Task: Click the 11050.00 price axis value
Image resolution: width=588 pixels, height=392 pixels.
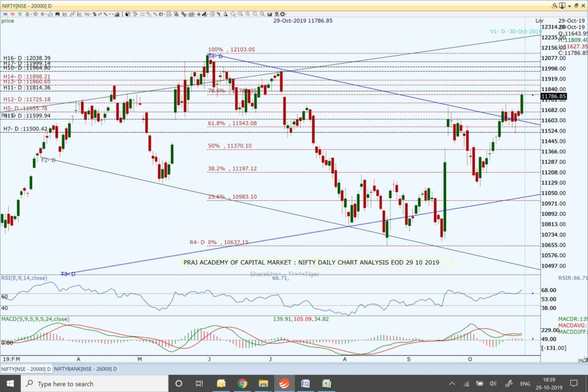Action: point(554,193)
